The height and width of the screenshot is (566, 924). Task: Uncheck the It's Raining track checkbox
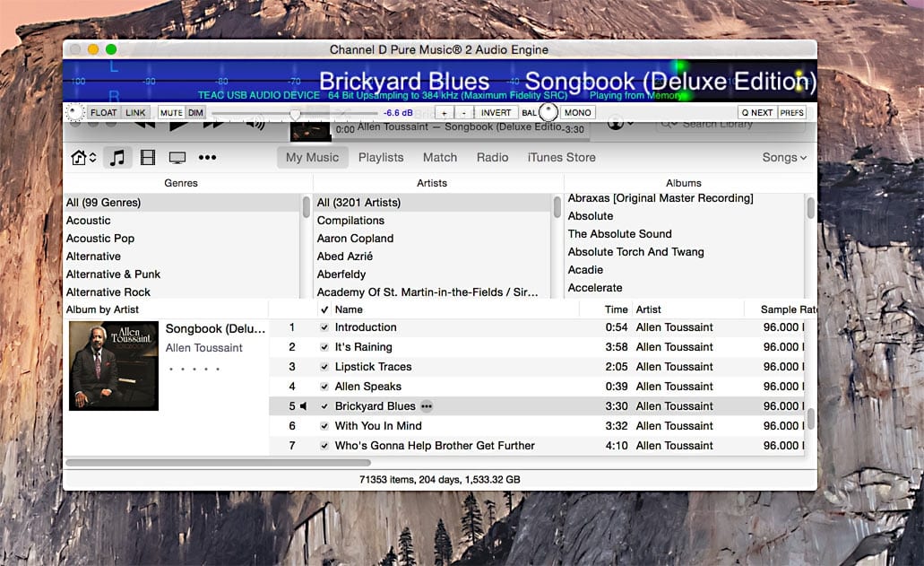coord(324,347)
